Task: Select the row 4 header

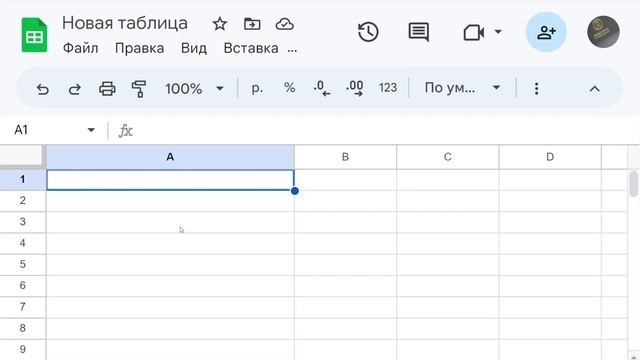Action: pos(22,243)
